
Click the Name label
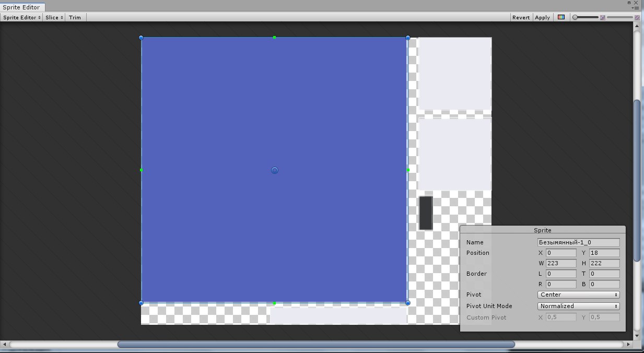pos(475,242)
